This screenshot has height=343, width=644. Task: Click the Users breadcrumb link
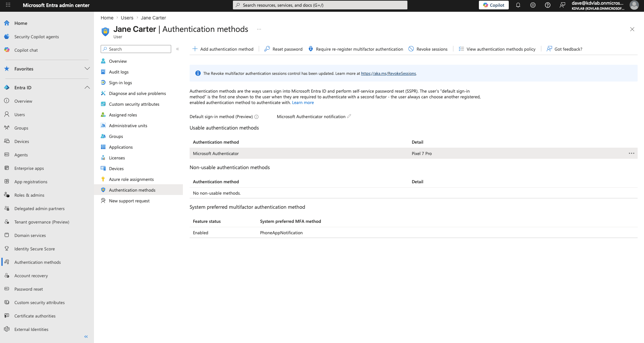pos(127,18)
